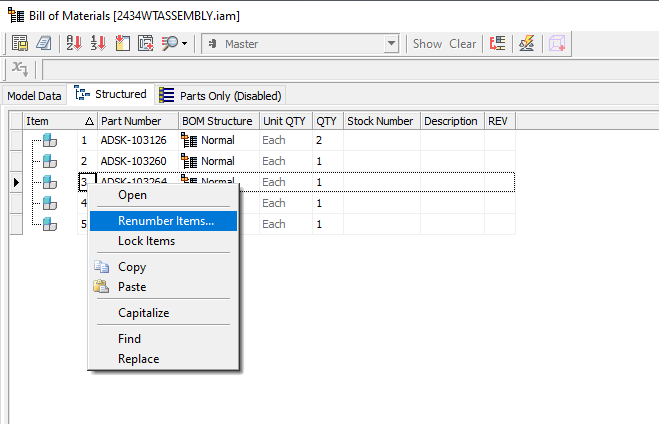Click the pink cube toolbar icon

pyautogui.click(x=556, y=43)
